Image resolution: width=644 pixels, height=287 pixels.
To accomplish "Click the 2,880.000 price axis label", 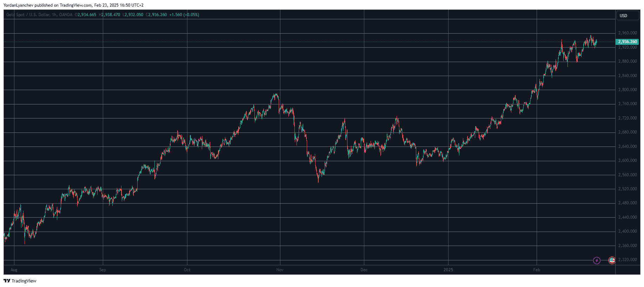I will [x=628, y=61].
